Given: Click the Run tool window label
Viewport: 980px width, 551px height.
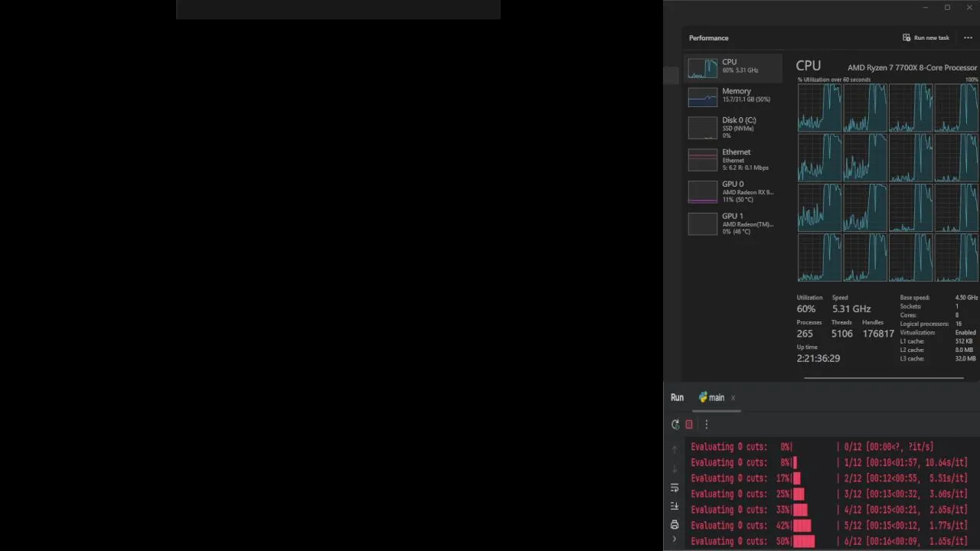Looking at the screenshot, I should (677, 398).
